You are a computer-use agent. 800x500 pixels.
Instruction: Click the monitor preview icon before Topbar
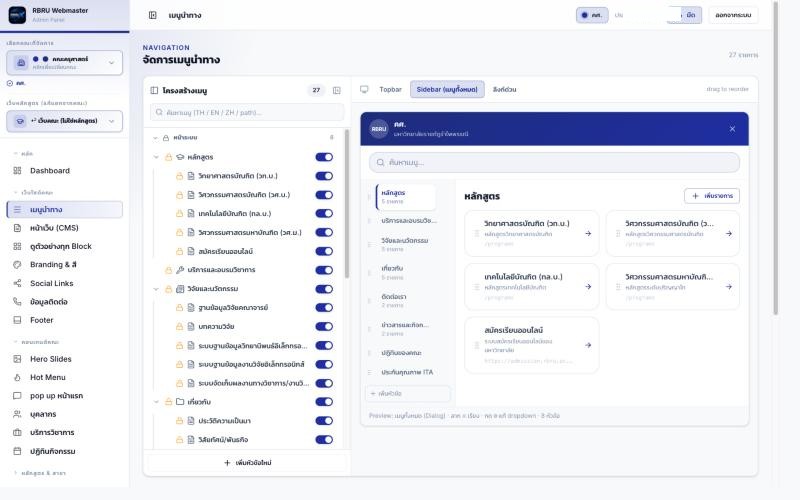tap(364, 89)
